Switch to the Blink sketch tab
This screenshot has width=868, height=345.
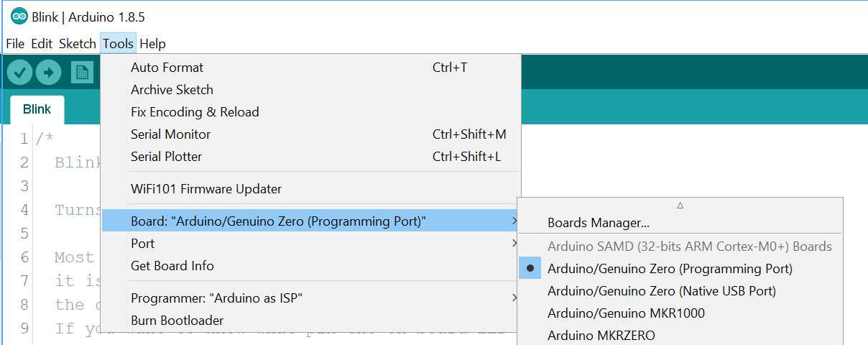tap(37, 109)
